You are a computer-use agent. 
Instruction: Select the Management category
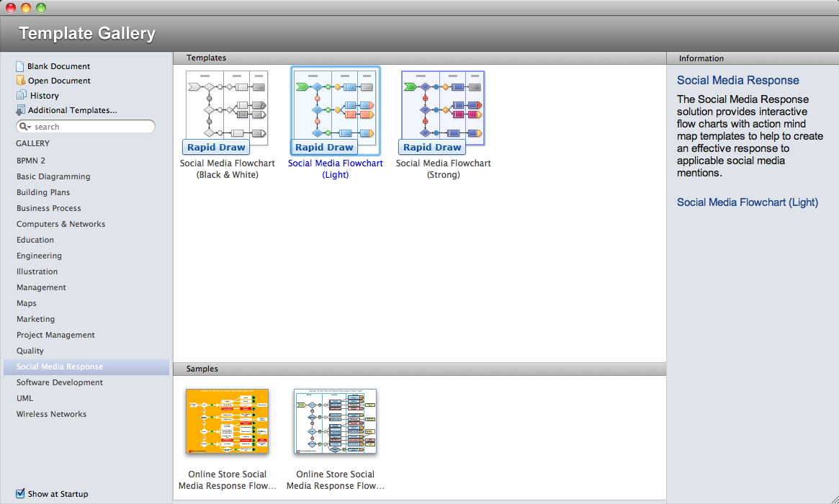[41, 287]
